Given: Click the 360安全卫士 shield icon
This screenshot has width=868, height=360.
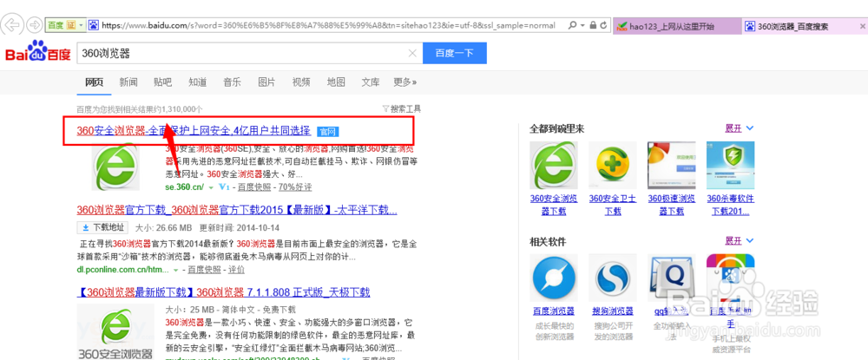Looking at the screenshot, I should pyautogui.click(x=612, y=166).
